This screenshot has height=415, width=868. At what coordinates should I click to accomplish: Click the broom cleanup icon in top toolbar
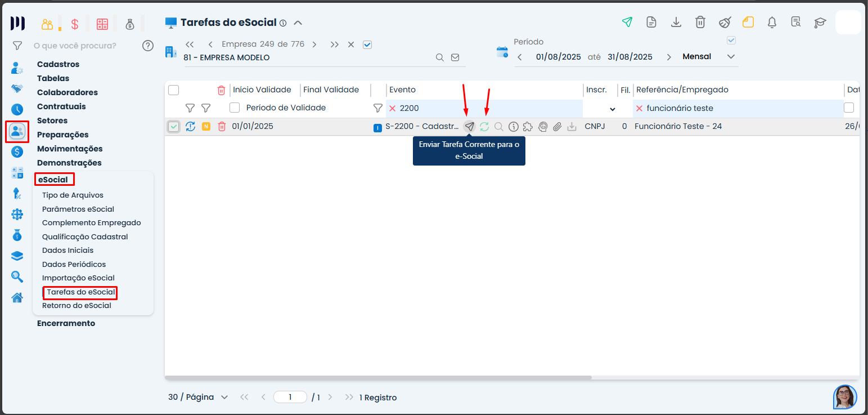coord(725,23)
